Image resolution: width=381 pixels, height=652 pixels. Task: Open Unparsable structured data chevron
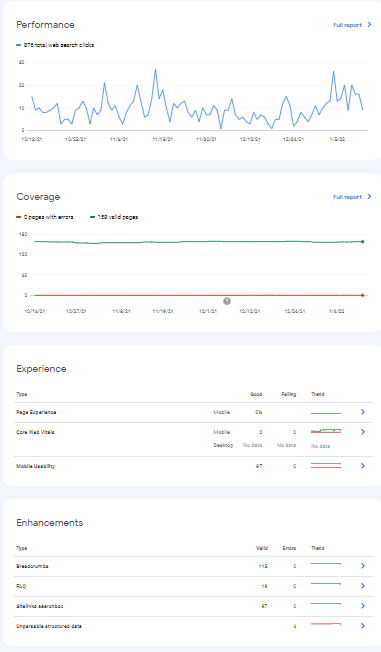[363, 626]
